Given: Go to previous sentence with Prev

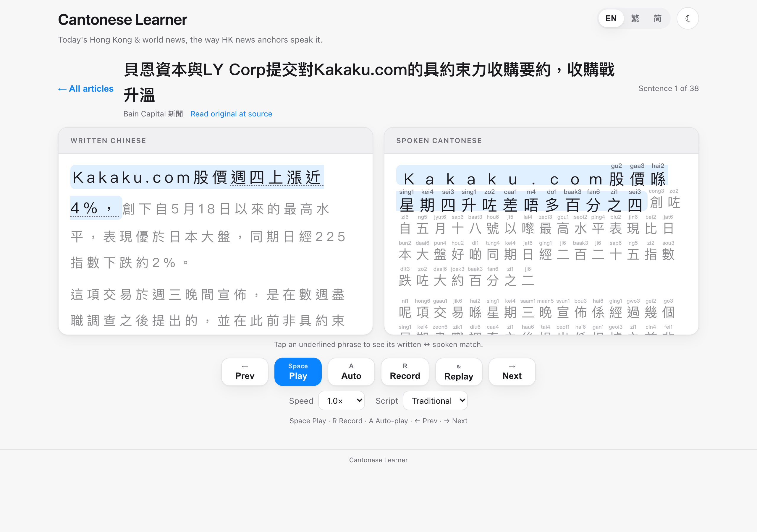Looking at the screenshot, I should [x=245, y=372].
